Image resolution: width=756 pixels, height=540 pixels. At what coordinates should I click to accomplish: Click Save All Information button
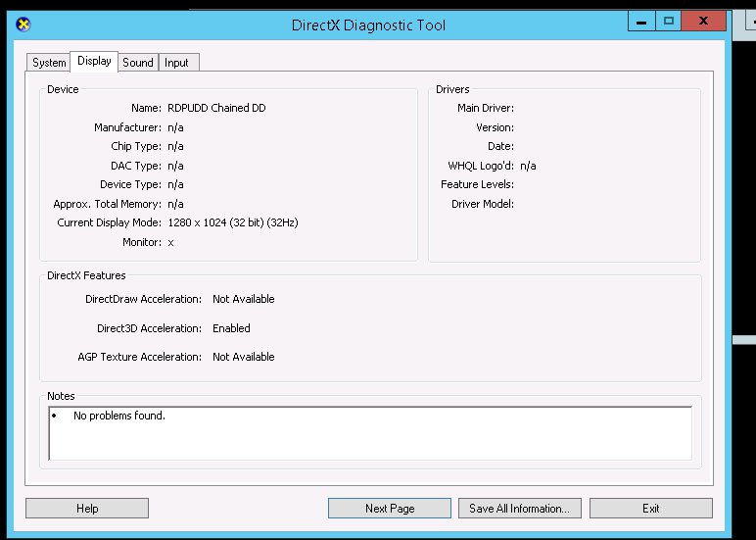(x=520, y=509)
